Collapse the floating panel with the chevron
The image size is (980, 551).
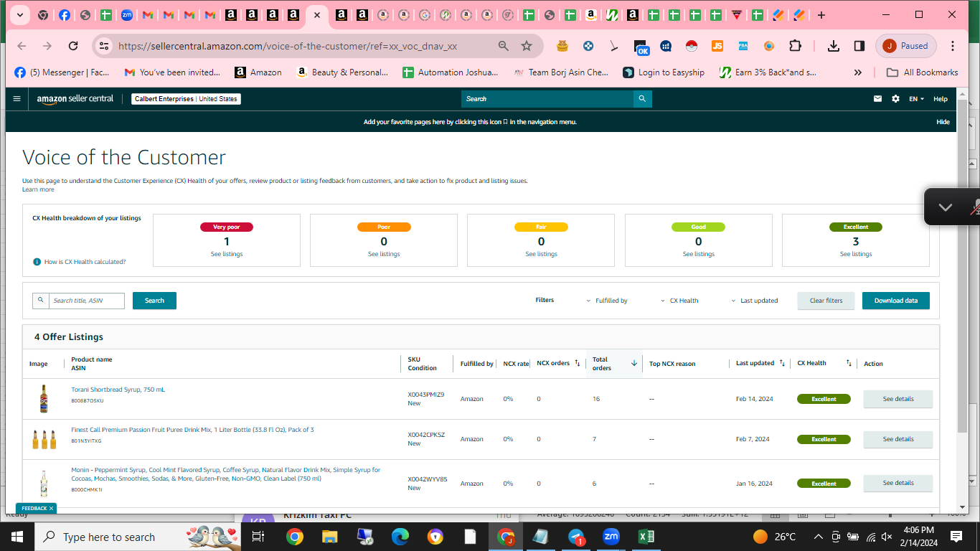(x=946, y=207)
